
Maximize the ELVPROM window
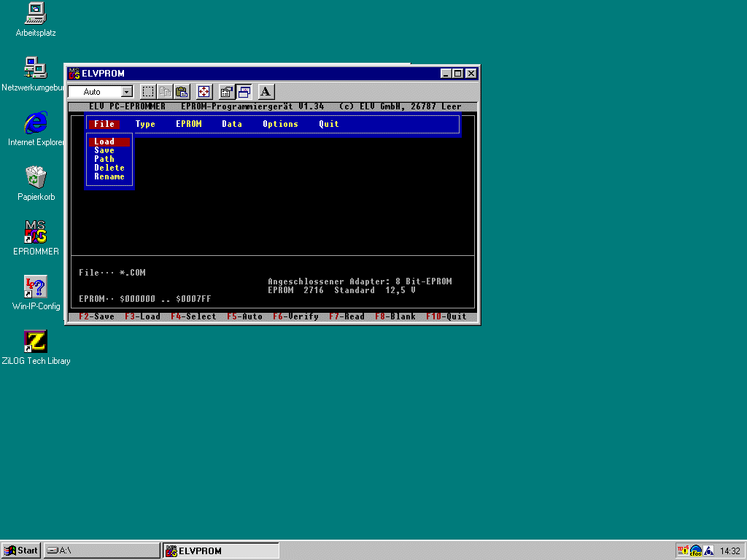click(x=457, y=74)
